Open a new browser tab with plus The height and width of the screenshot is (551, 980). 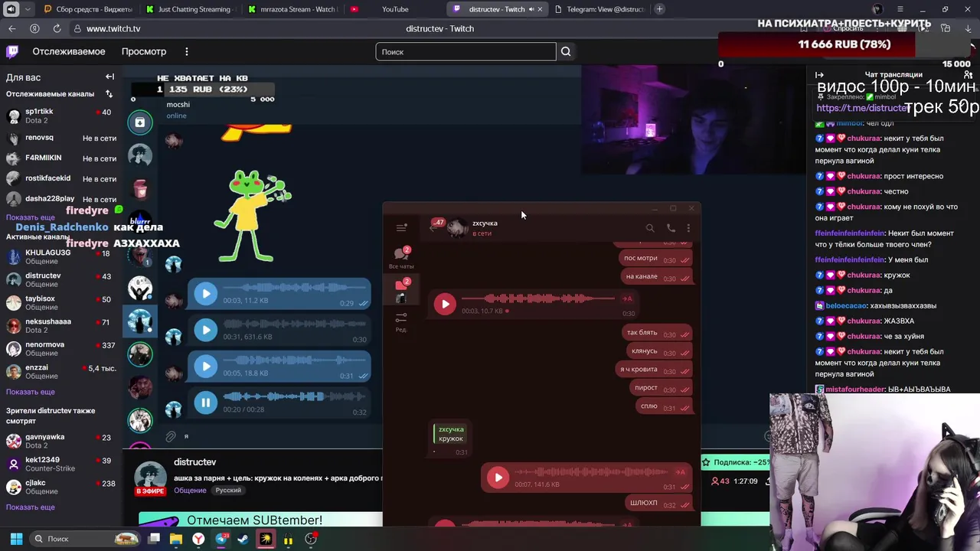click(x=660, y=9)
